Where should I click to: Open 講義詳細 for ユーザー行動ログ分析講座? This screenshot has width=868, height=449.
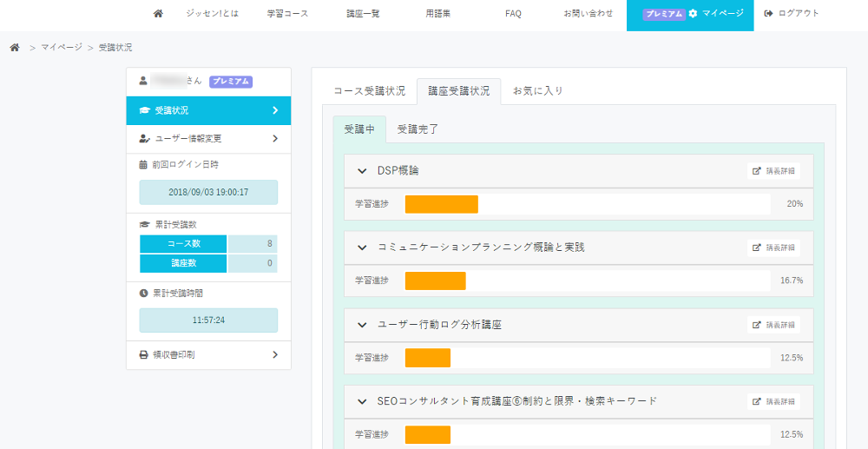pyautogui.click(x=773, y=325)
